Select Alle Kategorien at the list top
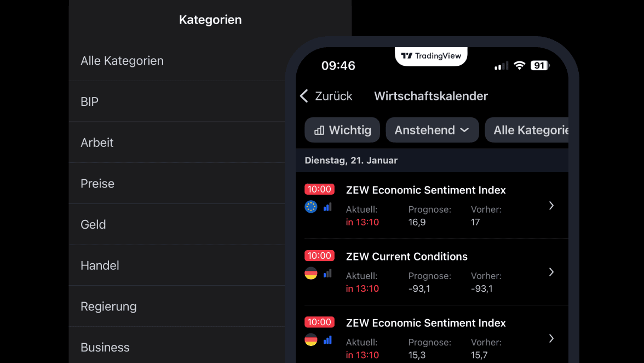 122,61
